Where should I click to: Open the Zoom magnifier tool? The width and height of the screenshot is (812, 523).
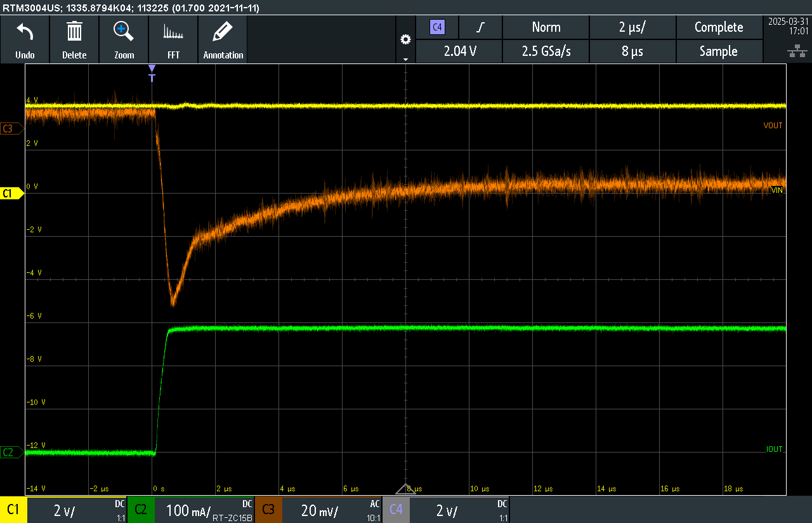point(124,32)
